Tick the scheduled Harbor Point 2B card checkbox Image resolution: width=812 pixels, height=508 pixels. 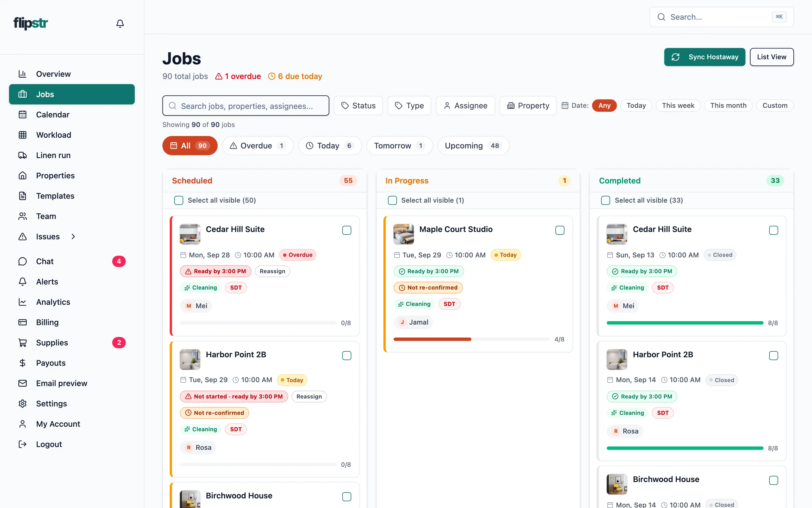(347, 356)
